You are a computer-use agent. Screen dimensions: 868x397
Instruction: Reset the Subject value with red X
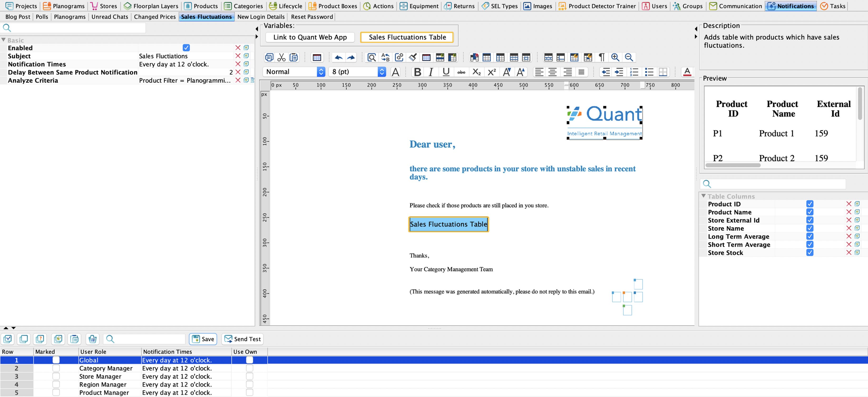[238, 56]
